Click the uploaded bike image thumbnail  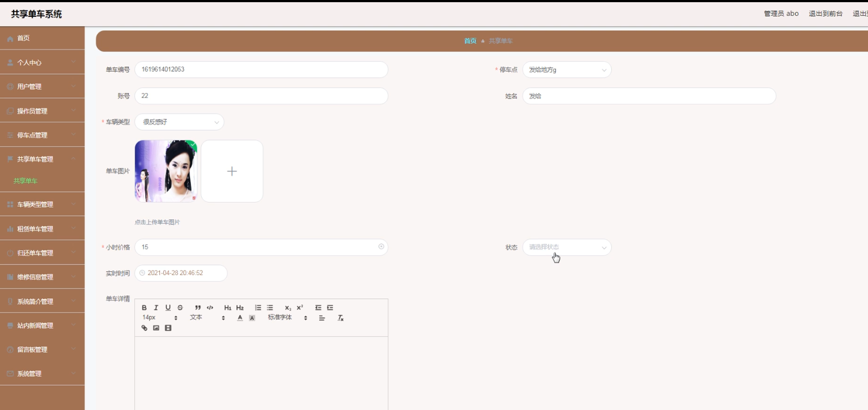(166, 171)
